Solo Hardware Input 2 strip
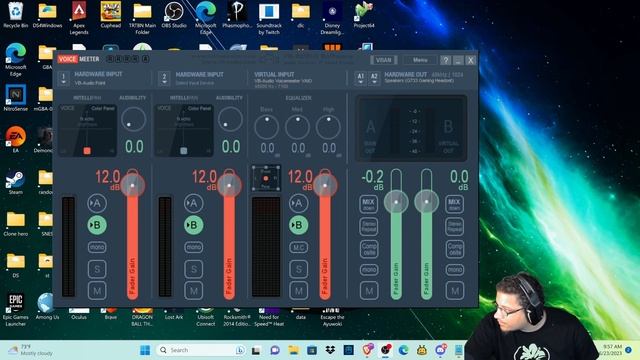The height and width of the screenshot is (360, 640). point(194,269)
